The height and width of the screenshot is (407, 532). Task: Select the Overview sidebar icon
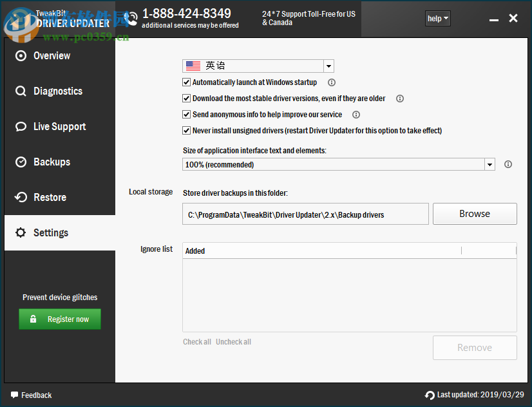20,56
